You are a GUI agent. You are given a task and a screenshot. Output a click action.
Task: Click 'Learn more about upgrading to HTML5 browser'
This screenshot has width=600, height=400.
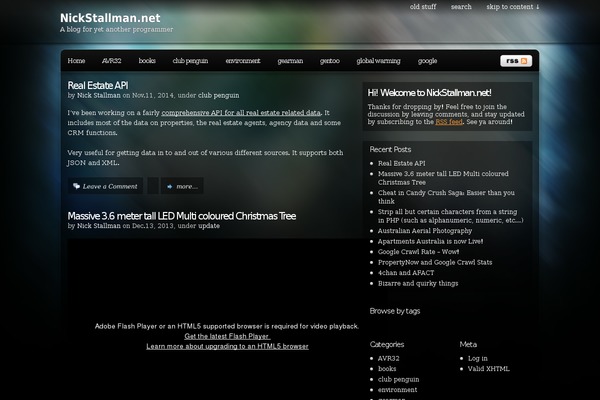227,346
